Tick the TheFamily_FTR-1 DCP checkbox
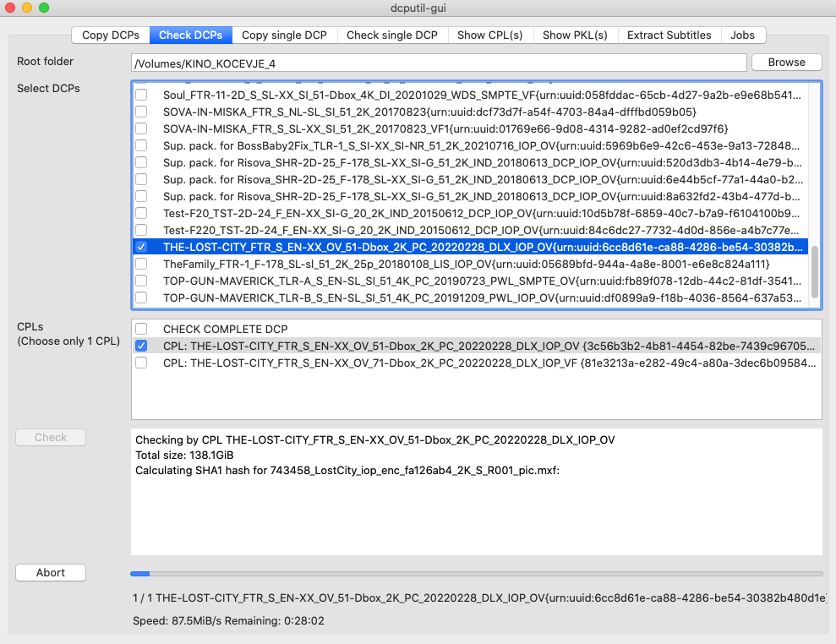 point(142,264)
